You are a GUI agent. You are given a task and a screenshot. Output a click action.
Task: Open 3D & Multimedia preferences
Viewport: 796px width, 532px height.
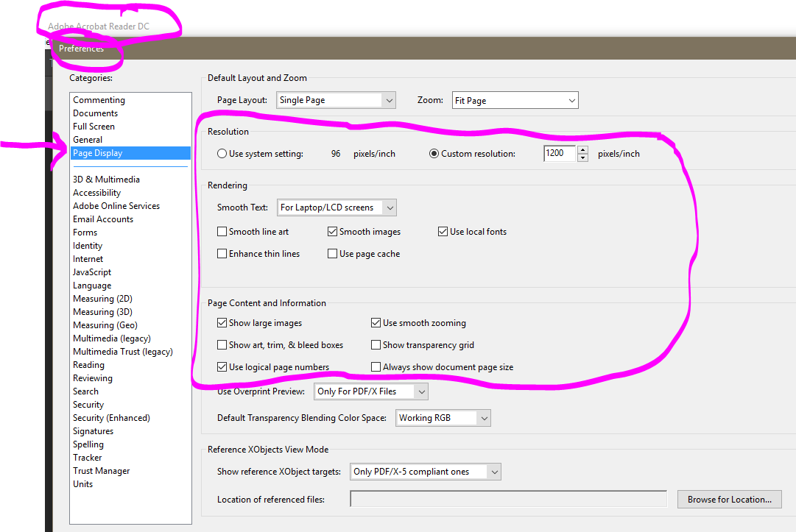point(106,179)
